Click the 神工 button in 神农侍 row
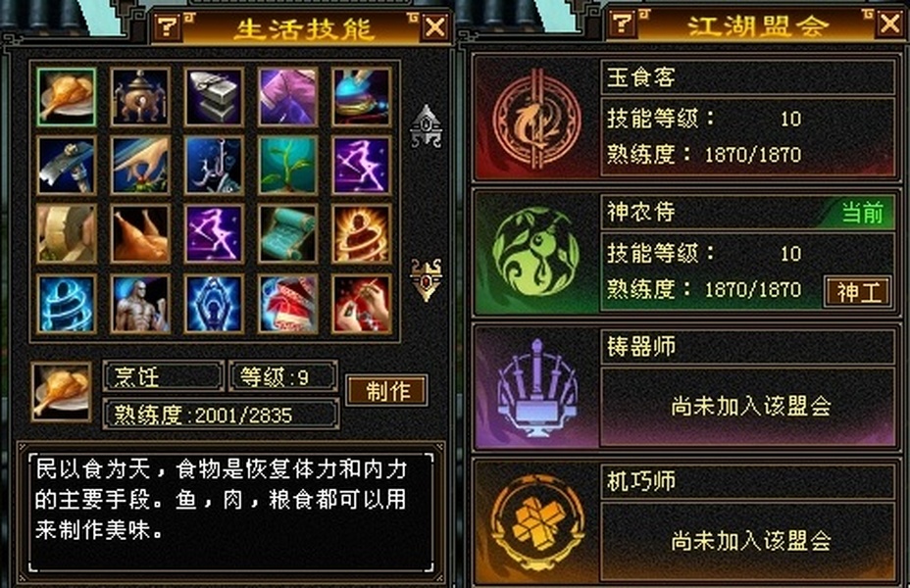The width and height of the screenshot is (910, 588). (x=858, y=292)
